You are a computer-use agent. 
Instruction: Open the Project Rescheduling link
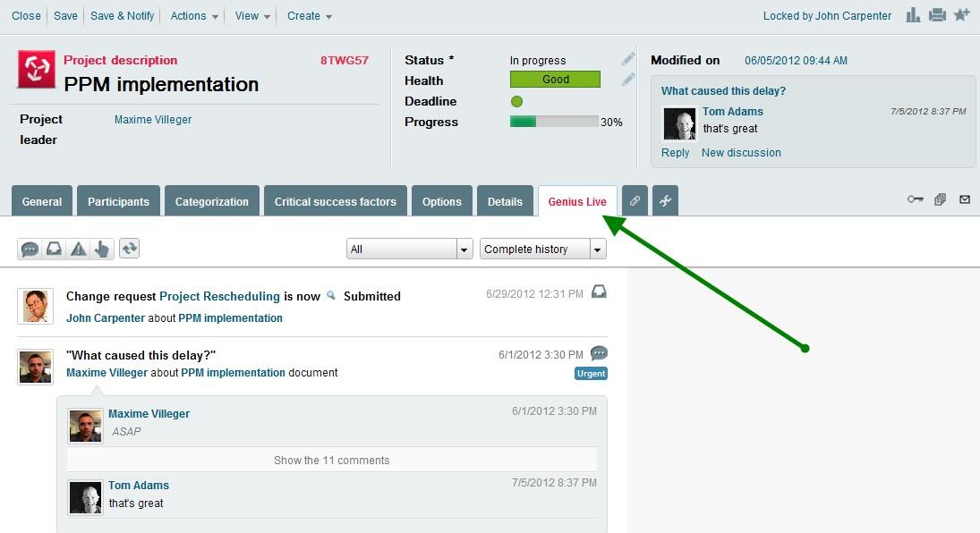219,296
